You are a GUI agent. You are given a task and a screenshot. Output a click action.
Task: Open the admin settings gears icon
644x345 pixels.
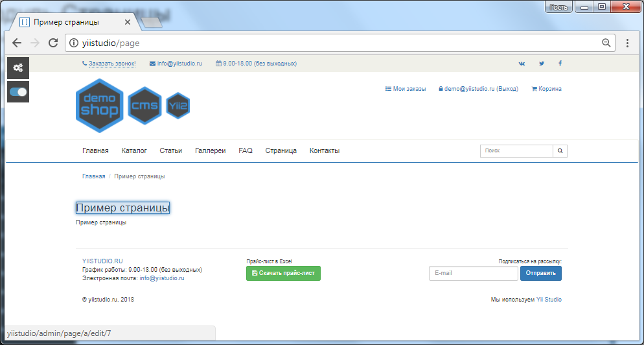pyautogui.click(x=18, y=68)
